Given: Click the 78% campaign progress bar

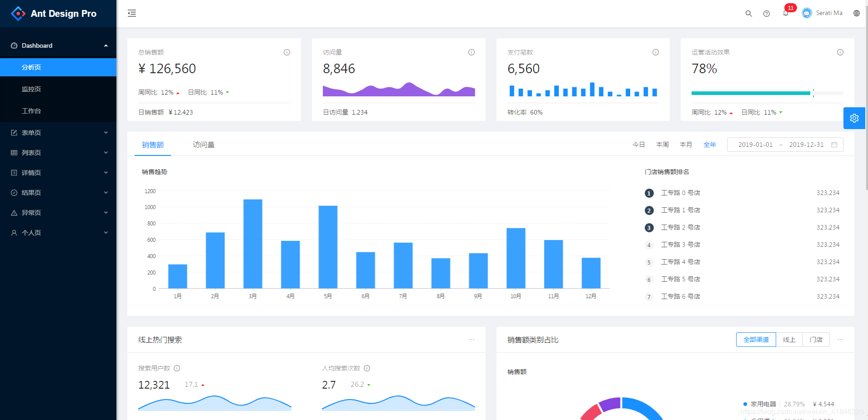Looking at the screenshot, I should 768,93.
